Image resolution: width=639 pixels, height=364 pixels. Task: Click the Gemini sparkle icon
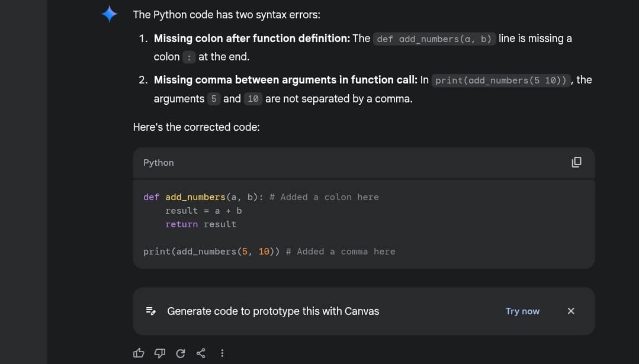109,14
